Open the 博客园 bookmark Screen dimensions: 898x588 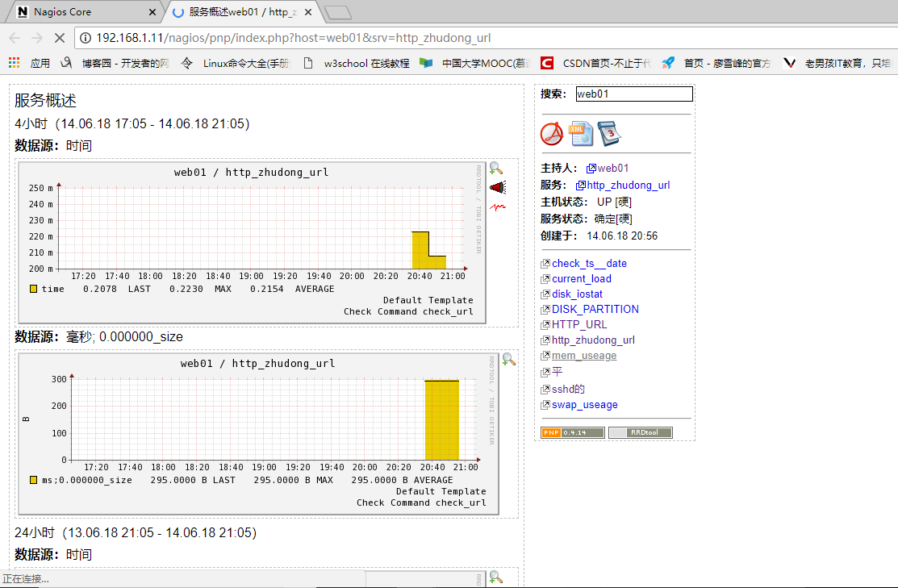pyautogui.click(x=115, y=63)
